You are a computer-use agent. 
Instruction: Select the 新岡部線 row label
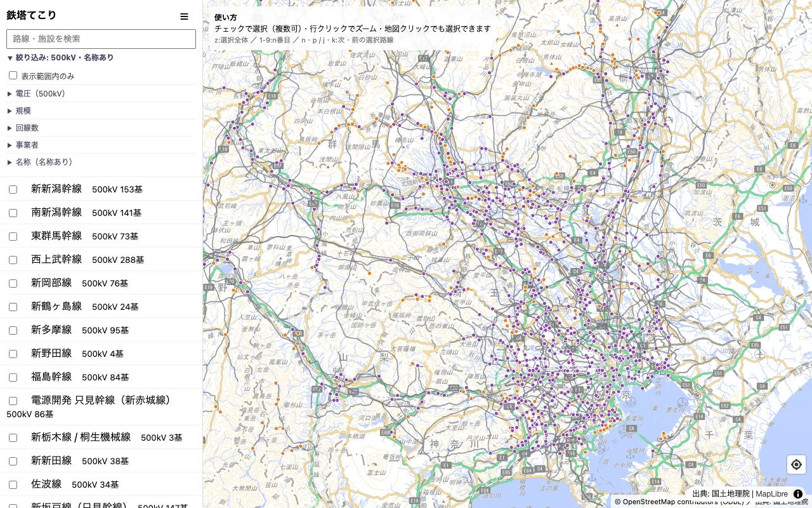[x=51, y=283]
